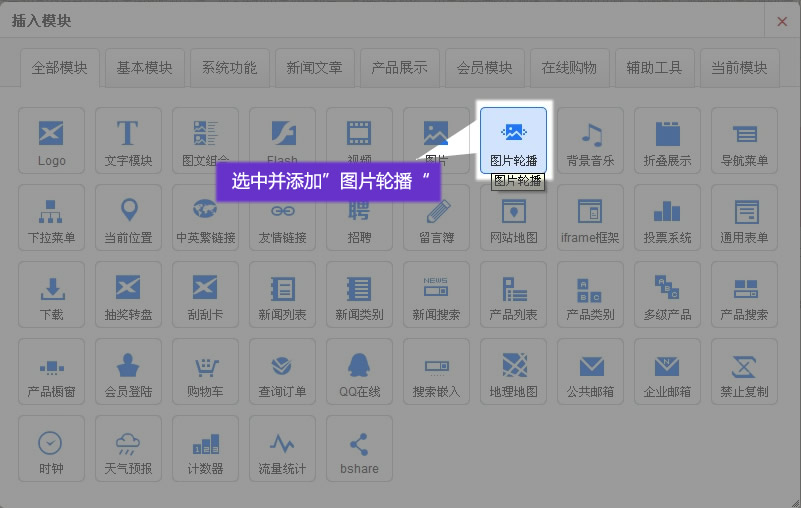801x508 pixels.
Task: Close the 插入模块 dialog
Action: click(782, 21)
